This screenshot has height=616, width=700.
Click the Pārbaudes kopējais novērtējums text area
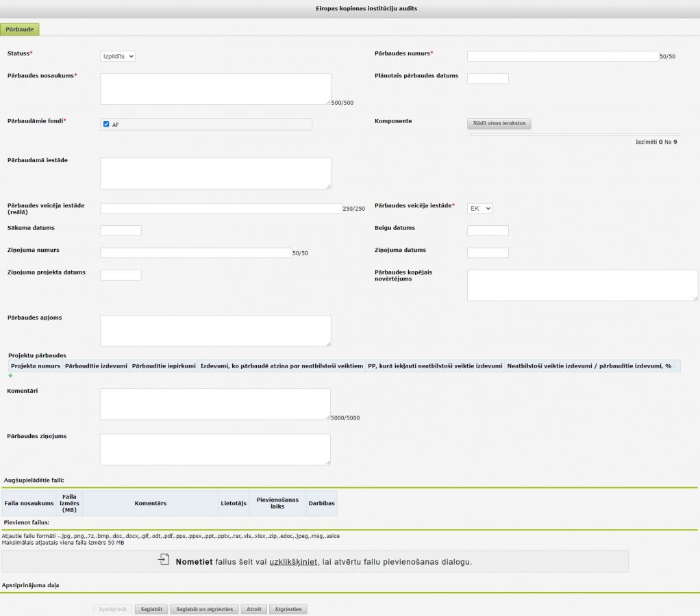click(x=582, y=285)
